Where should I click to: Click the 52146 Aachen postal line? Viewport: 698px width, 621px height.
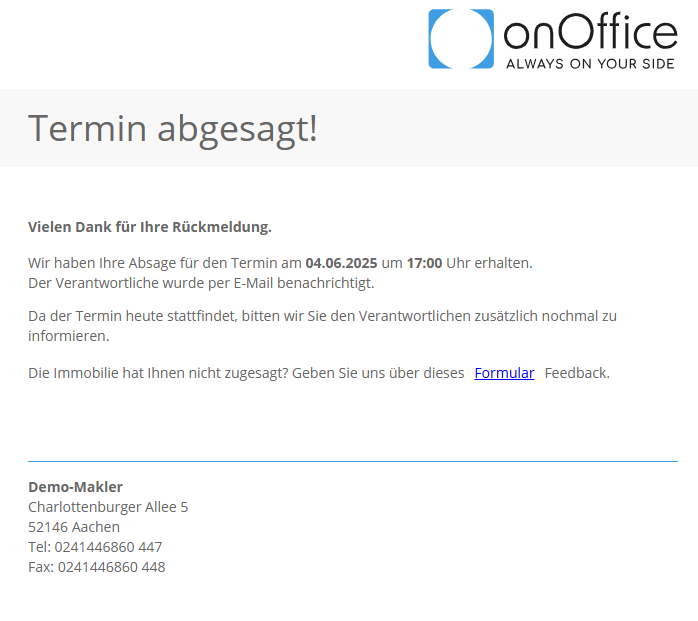pos(74,527)
